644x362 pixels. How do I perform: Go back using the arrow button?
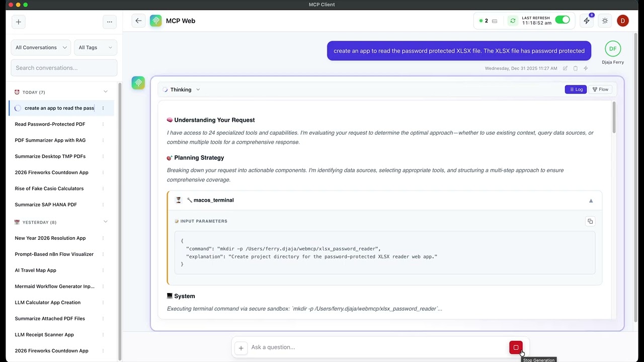click(x=138, y=21)
